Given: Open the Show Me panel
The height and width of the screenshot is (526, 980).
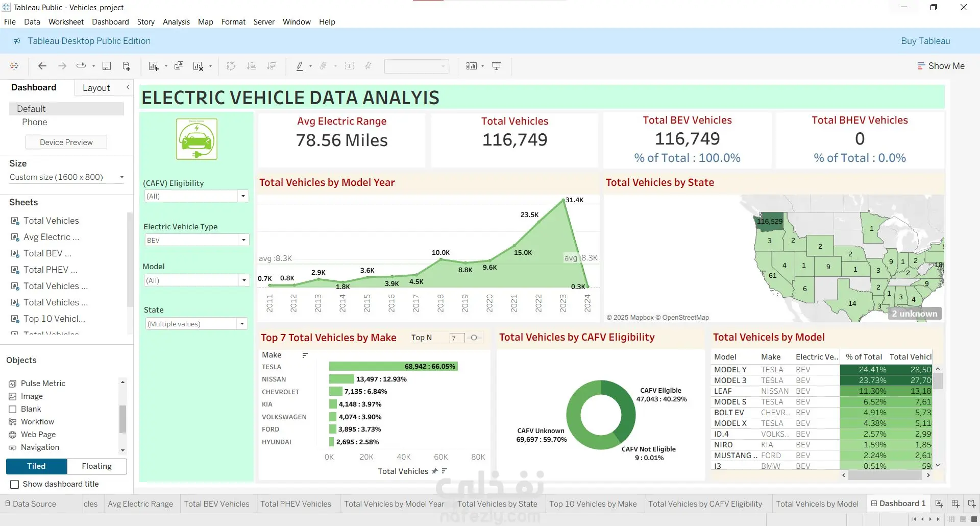Looking at the screenshot, I should tap(941, 66).
